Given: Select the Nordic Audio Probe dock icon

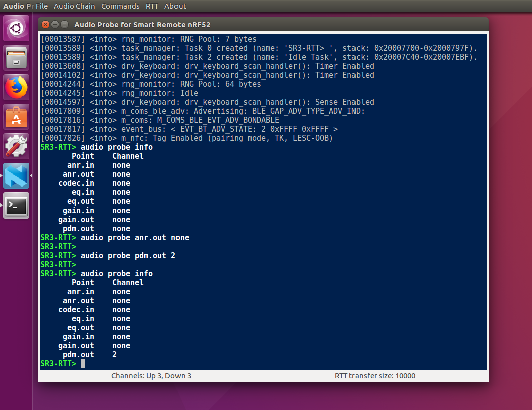Looking at the screenshot, I should [16, 176].
